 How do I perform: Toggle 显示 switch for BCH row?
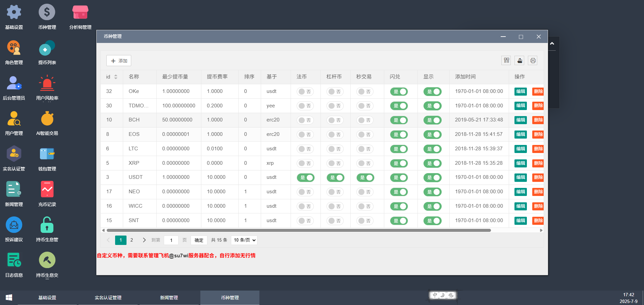point(432,120)
